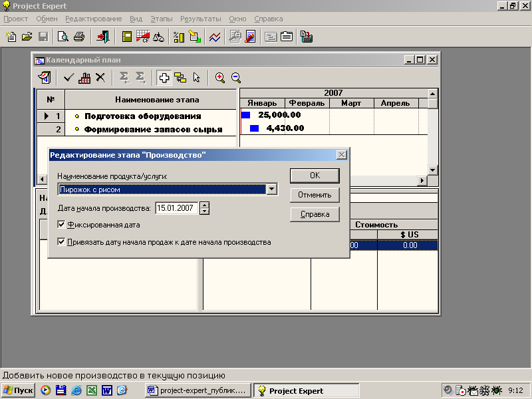Click the printer icon
This screenshot has width=532, height=399.
(79, 37)
